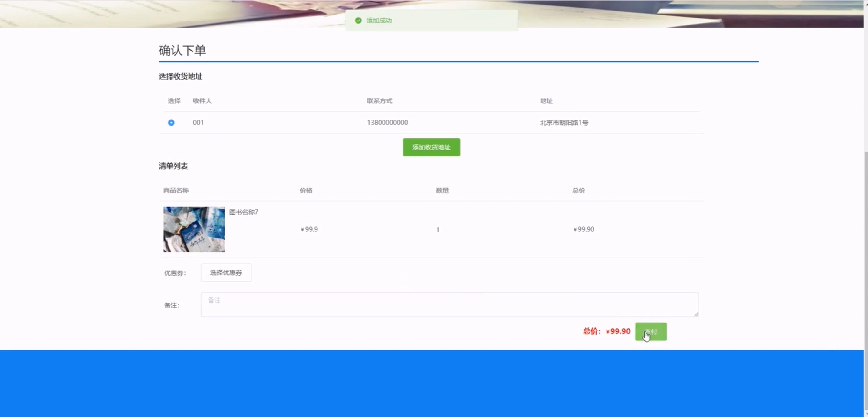The width and height of the screenshot is (868, 417).
Task: Click the quantity value 1 in list
Action: pyautogui.click(x=437, y=230)
